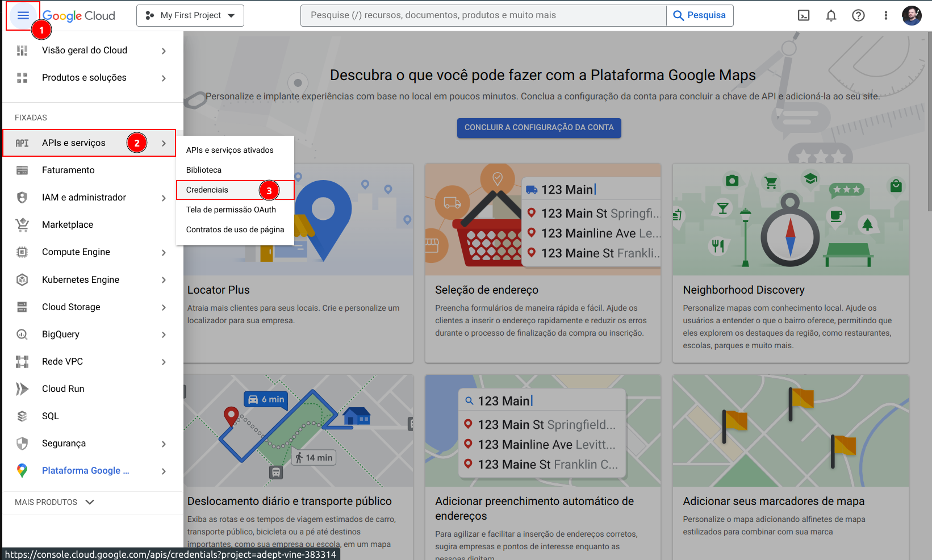Click the Cloud Storage icon
Image resolution: width=932 pixels, height=560 pixels.
pos(22,307)
